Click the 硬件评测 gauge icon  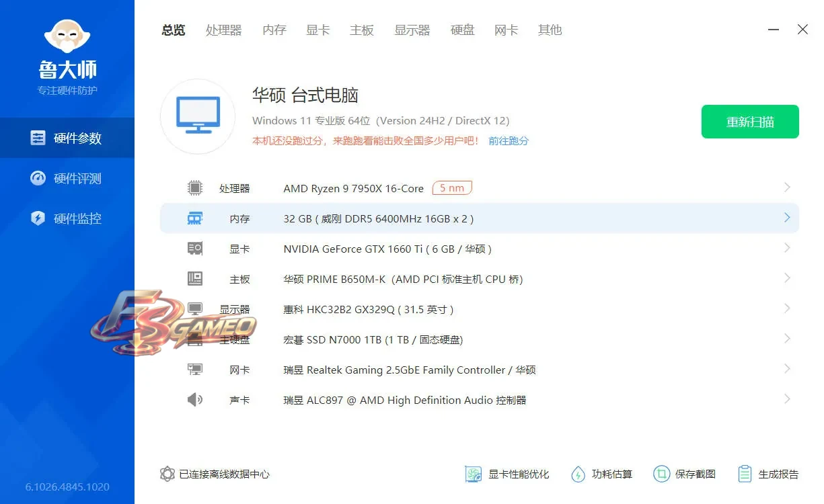pos(38,178)
